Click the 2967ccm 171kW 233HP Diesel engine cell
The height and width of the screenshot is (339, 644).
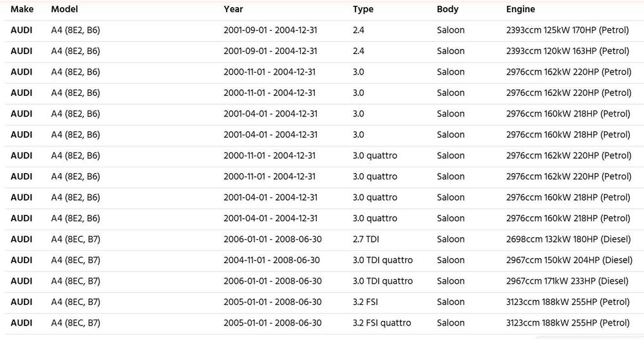click(567, 281)
